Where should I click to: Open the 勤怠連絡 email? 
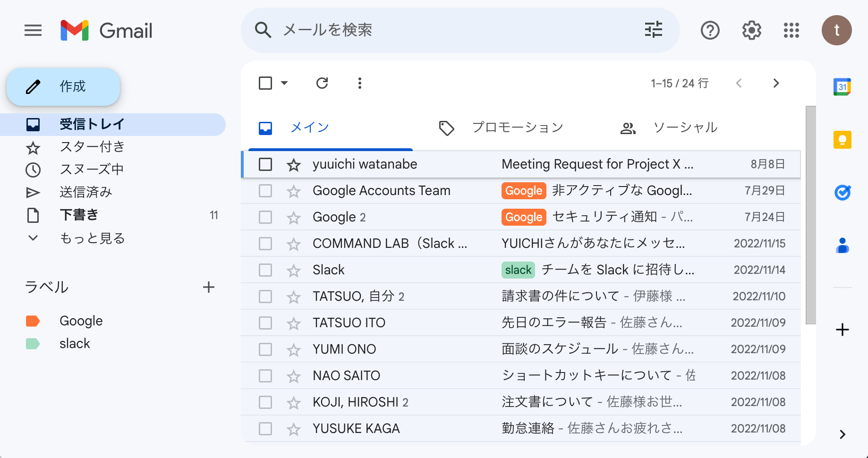pos(520,429)
